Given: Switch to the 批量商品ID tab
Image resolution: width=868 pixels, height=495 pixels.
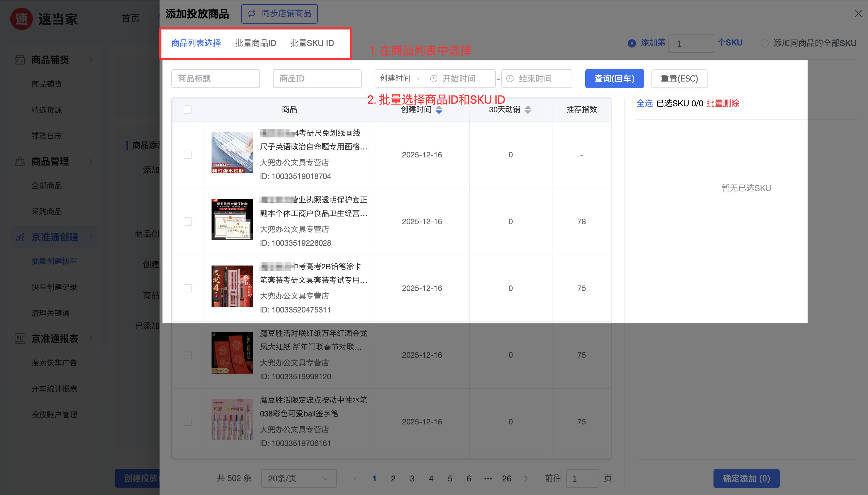Looking at the screenshot, I should coord(255,43).
